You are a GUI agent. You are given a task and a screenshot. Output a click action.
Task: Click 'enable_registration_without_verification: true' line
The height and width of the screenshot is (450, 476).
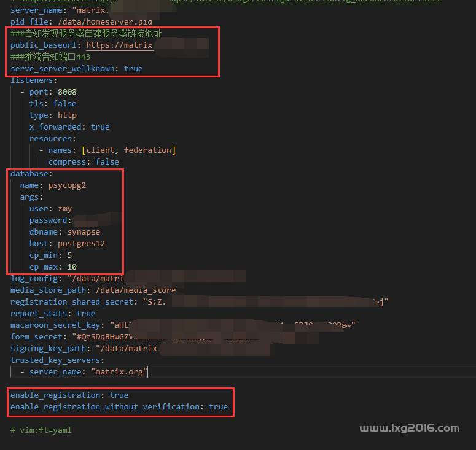[119, 407]
